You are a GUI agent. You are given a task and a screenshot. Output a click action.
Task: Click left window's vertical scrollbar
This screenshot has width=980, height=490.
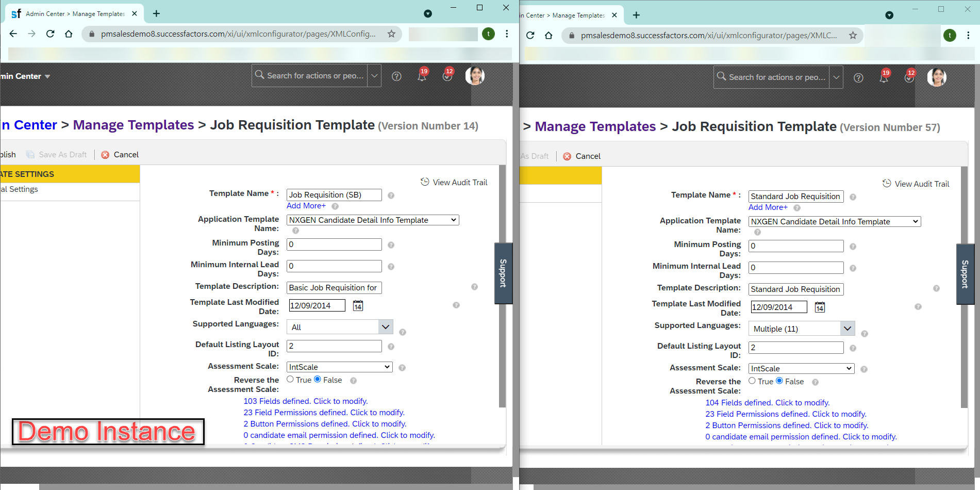(x=503, y=286)
